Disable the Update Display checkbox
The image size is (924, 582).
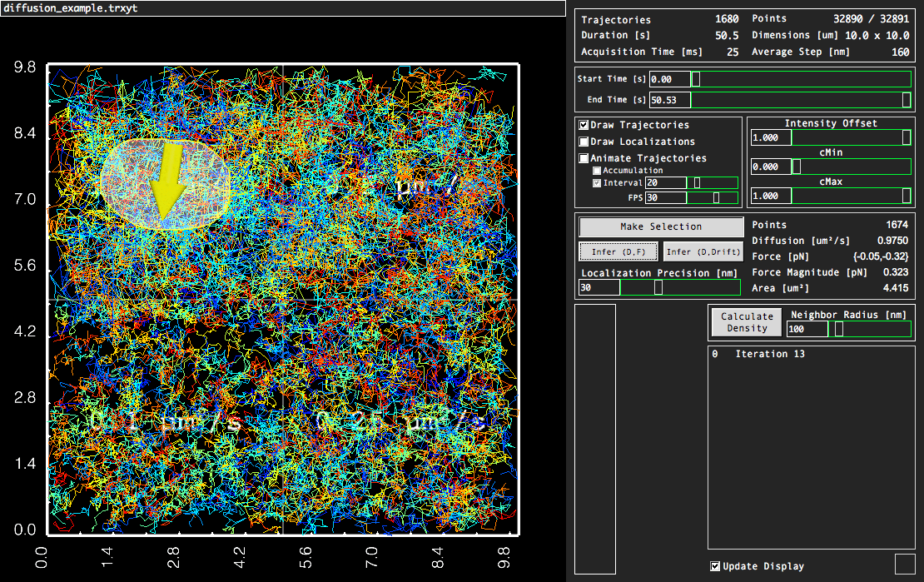(715, 566)
